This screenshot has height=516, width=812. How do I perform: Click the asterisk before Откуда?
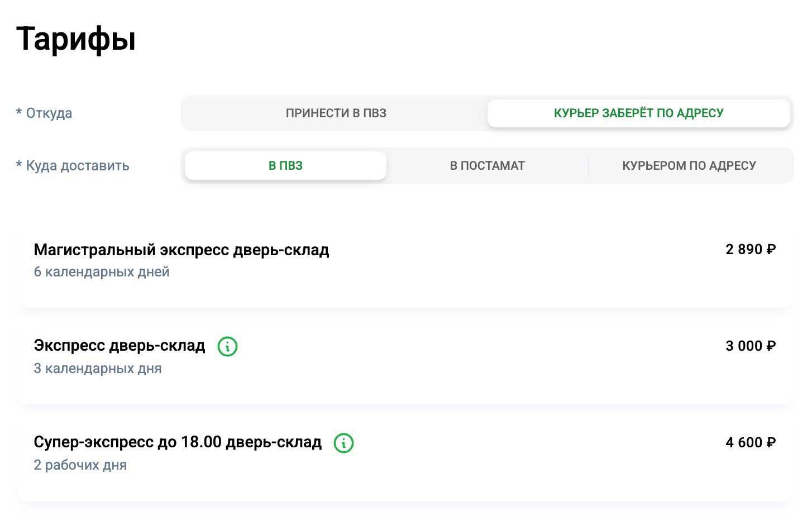point(19,112)
